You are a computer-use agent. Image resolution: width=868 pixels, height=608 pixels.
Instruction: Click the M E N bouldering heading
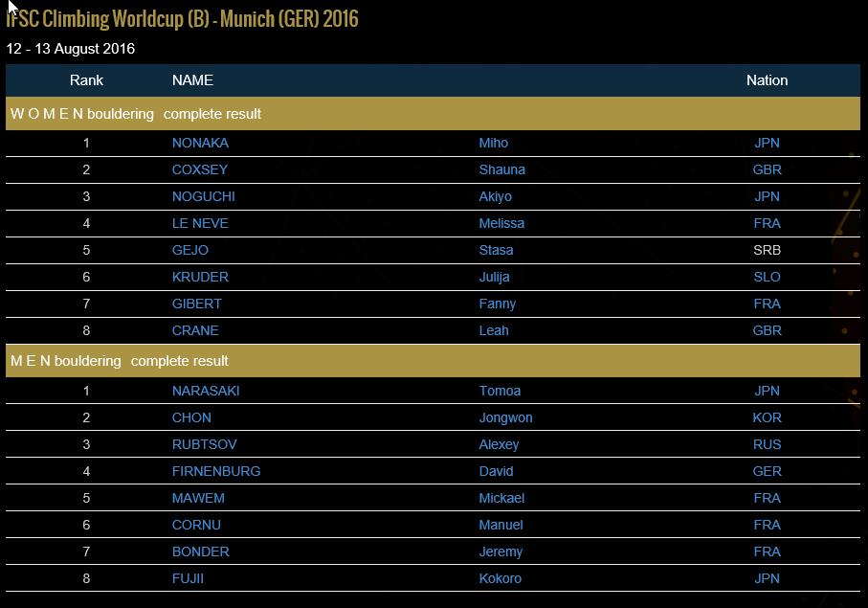coord(65,361)
